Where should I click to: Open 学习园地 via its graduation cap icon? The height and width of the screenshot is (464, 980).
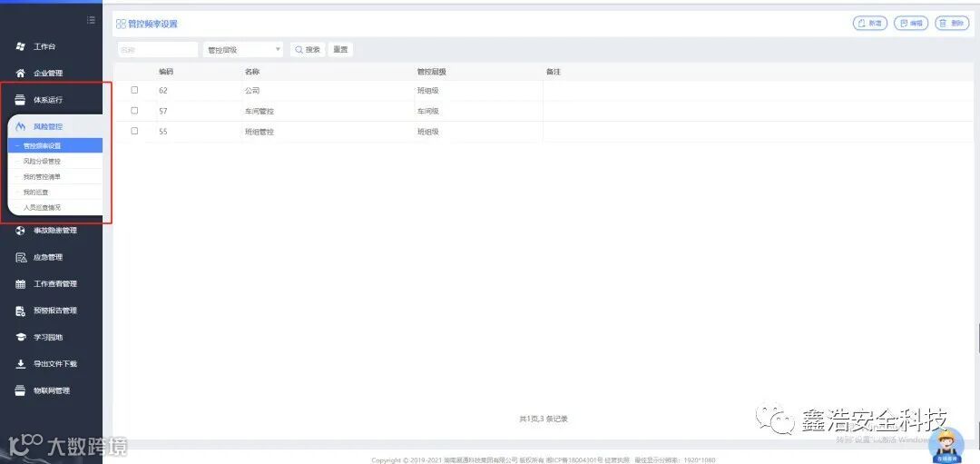(x=20, y=337)
